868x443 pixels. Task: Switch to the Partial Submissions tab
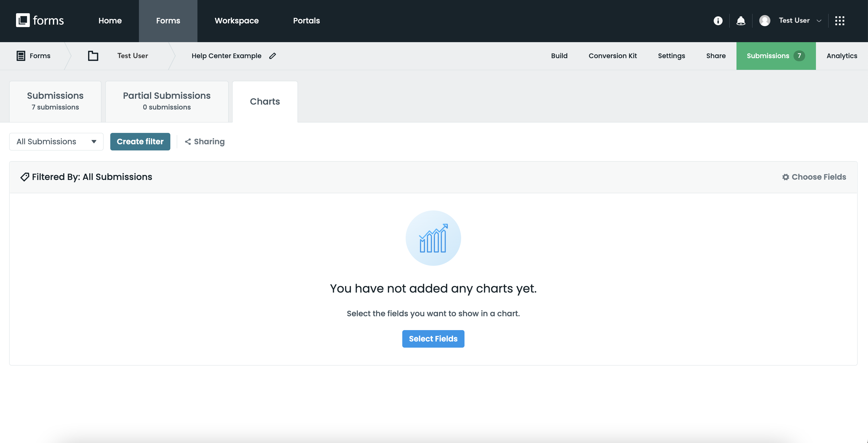pos(166,101)
